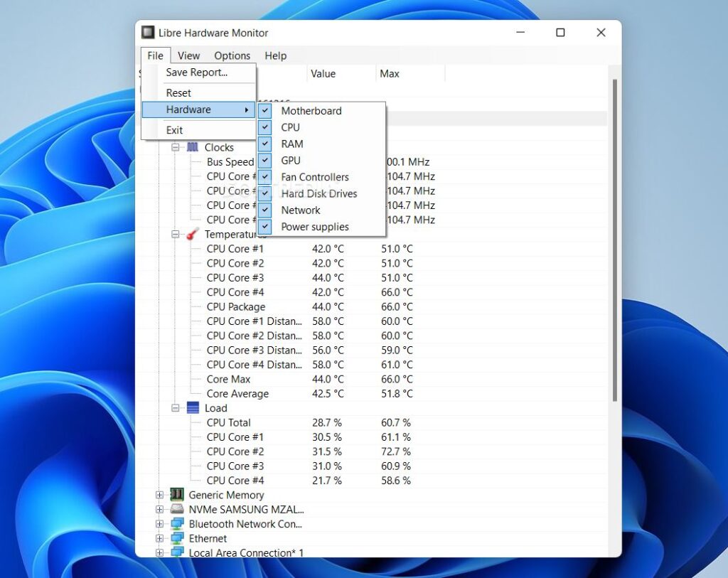Click the Local Area Connection* 1 icon
728x578 pixels.
coord(177,552)
